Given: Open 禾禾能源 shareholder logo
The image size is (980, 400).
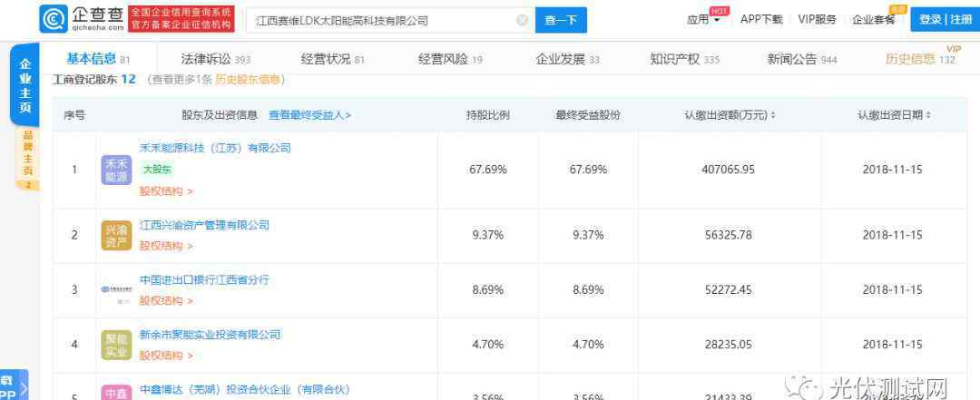Looking at the screenshot, I should pyautogui.click(x=116, y=170).
